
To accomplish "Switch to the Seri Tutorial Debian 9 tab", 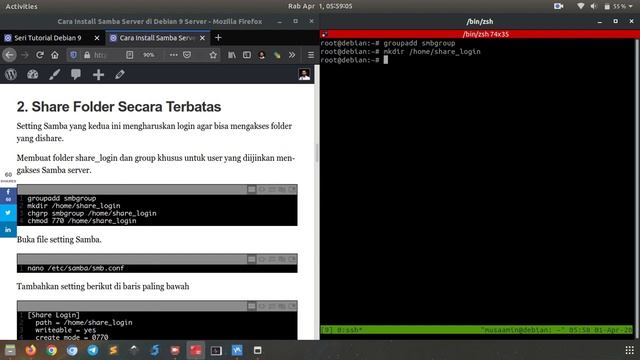I will [47, 38].
